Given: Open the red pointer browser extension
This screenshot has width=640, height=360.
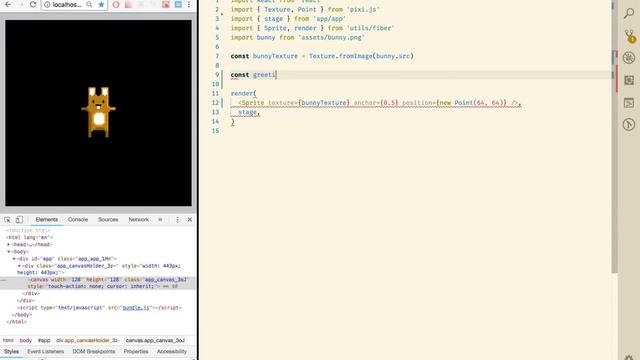Looking at the screenshot, I should 166,5.
